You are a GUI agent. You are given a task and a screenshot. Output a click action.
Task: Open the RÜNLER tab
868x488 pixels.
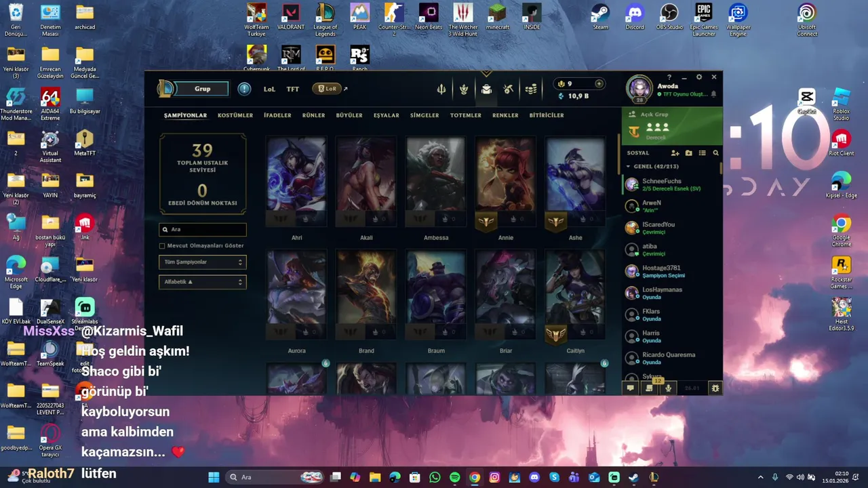313,115
